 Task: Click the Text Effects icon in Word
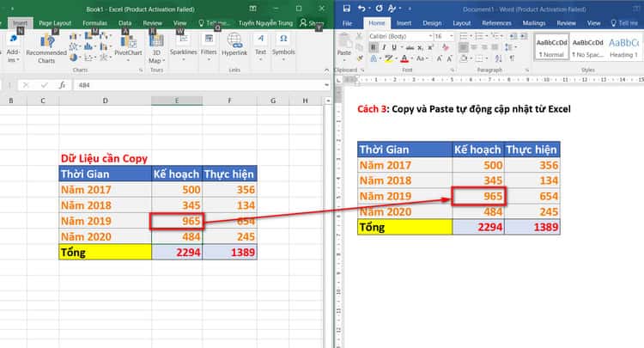coord(374,58)
